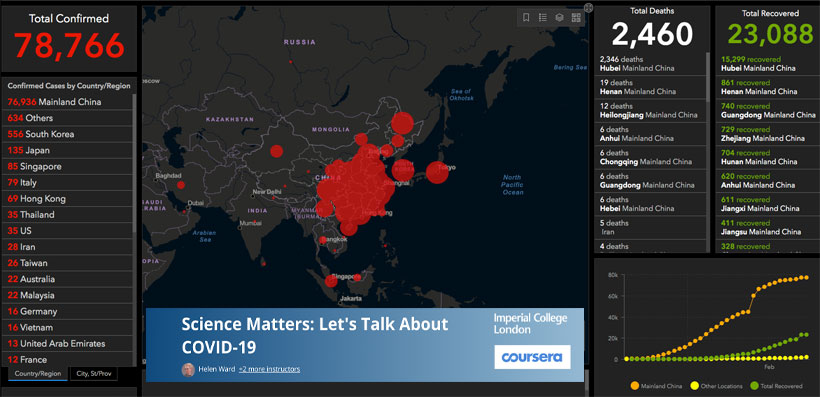Click the Total Deaths list scrollbar
This screenshot has height=397, width=820.
pos(709,76)
